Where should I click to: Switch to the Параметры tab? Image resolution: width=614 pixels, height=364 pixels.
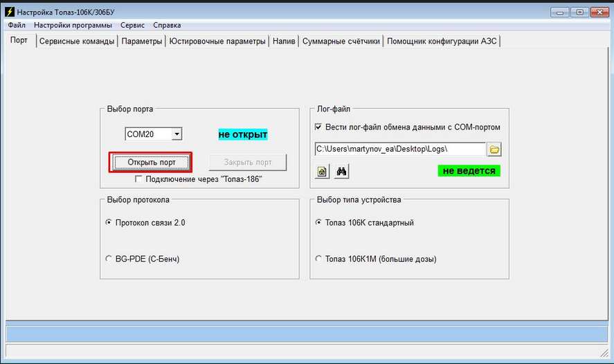pyautogui.click(x=141, y=41)
